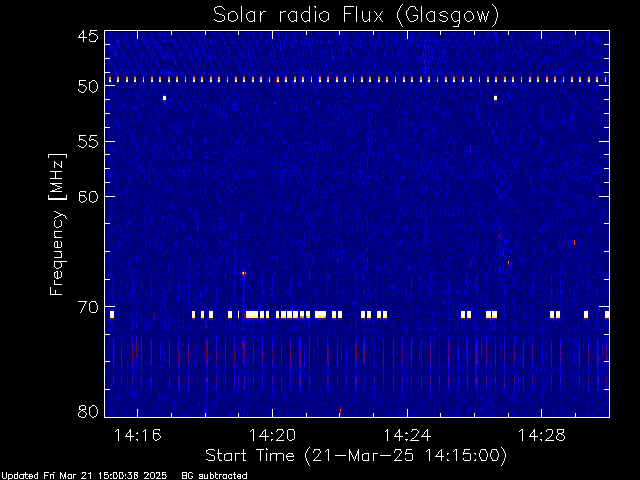640x480 pixels.
Task: Click the 'Frequency [MHz]' axis label
Action: click(x=57, y=224)
